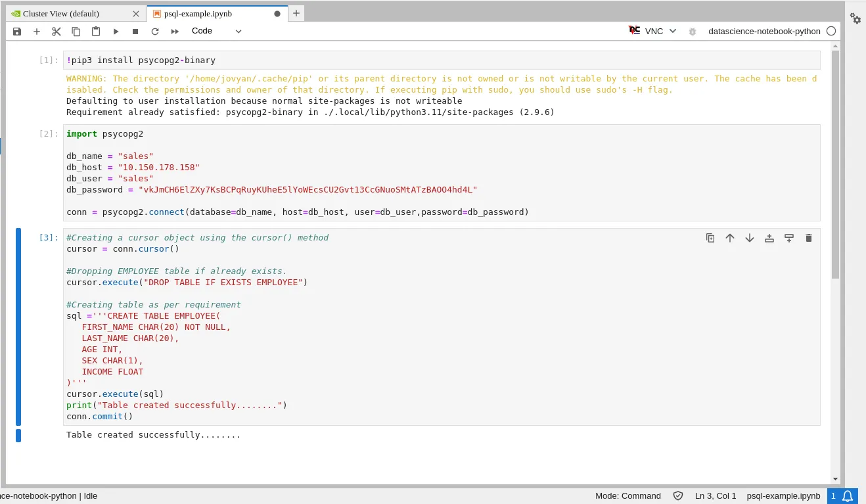
Task: Close the Cluster View (default) tab
Action: 136,14
